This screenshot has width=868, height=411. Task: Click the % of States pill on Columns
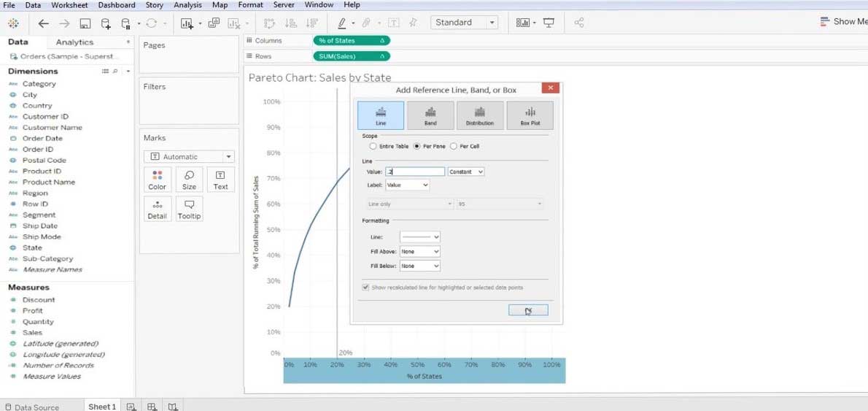(352, 40)
